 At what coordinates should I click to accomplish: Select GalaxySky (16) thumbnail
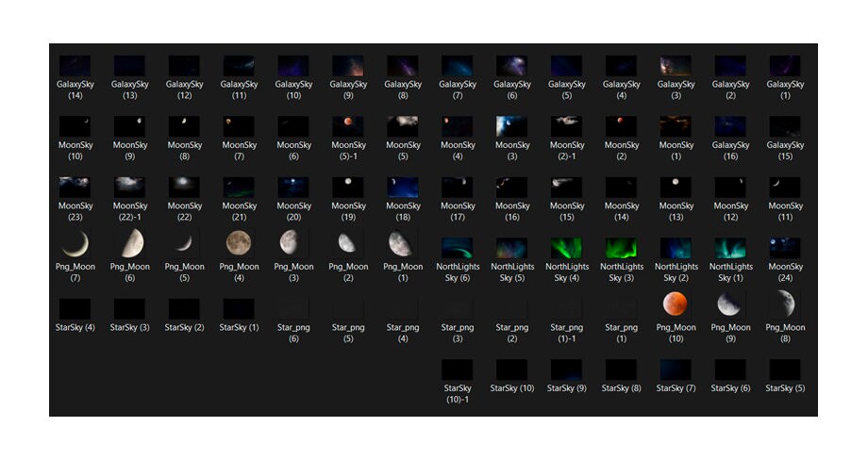(x=730, y=126)
